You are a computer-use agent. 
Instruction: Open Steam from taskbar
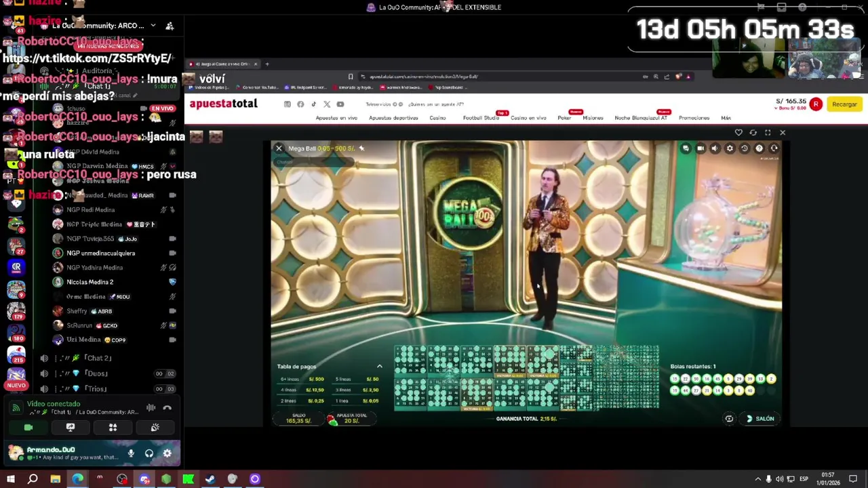210,479
